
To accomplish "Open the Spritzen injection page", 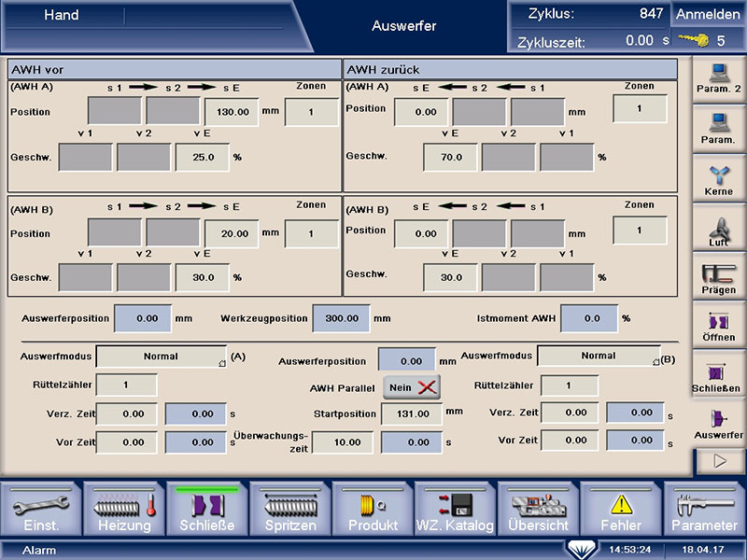I will [290, 510].
